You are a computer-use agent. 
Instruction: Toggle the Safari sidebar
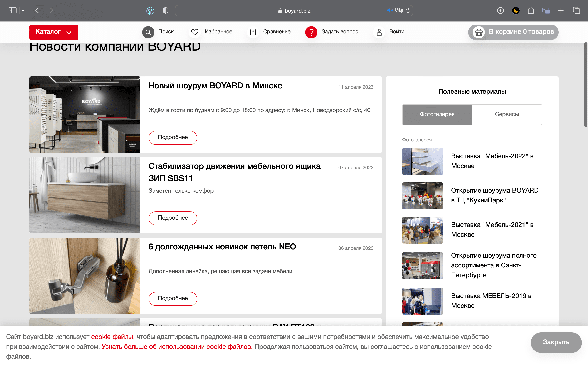12,10
